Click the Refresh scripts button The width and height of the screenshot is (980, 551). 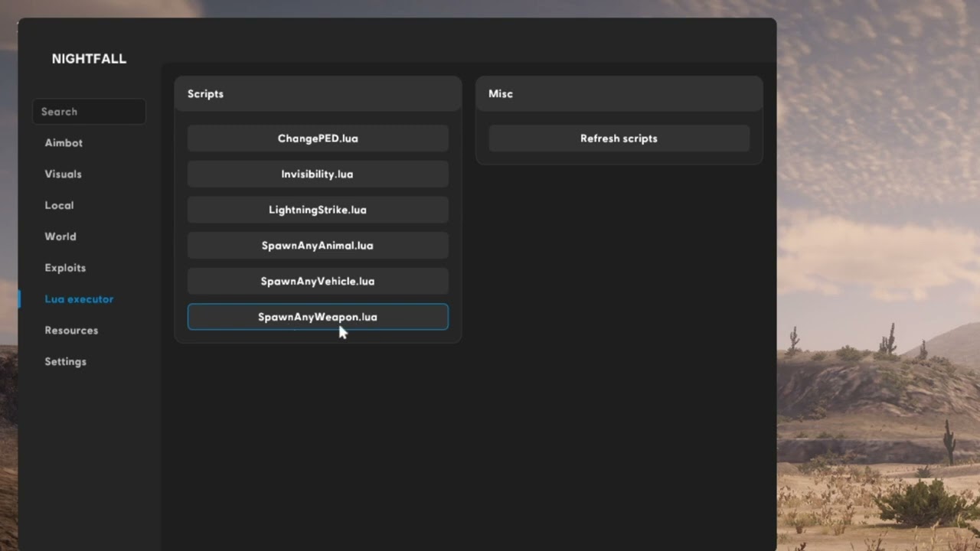(x=619, y=139)
